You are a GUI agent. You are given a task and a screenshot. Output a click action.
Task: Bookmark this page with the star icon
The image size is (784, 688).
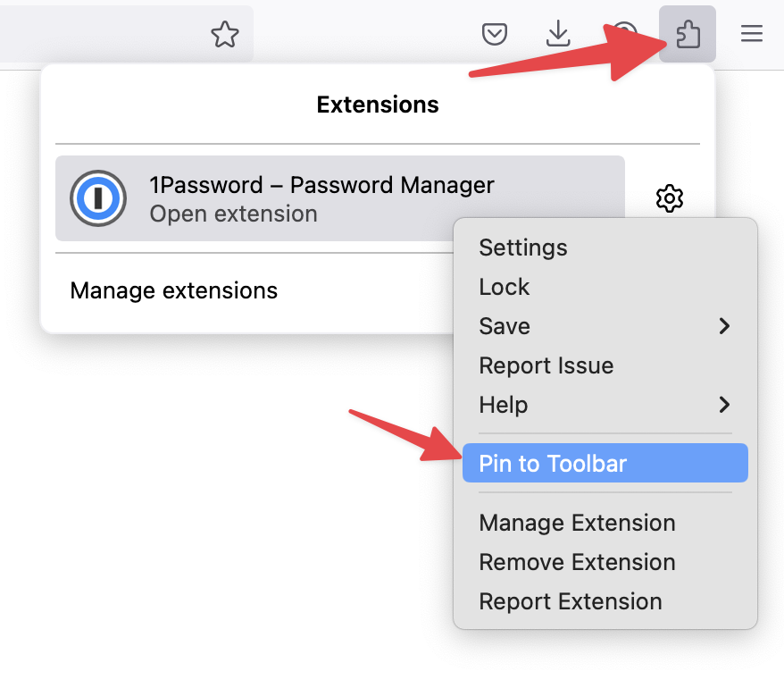coord(225,35)
